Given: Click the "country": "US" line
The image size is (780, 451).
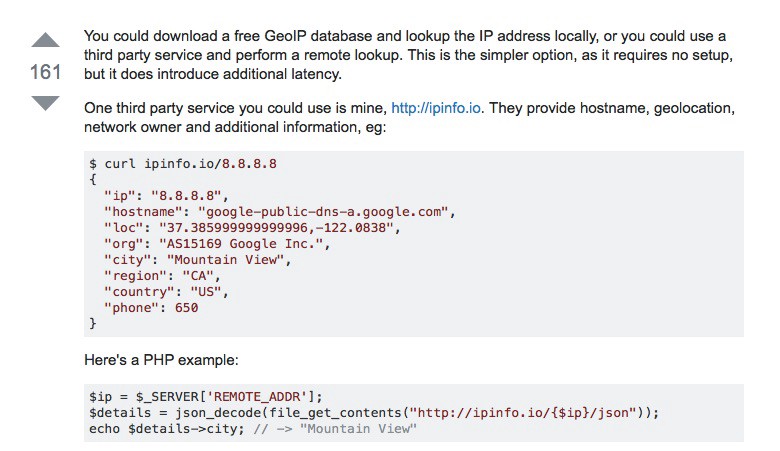Looking at the screenshot, I should point(166,291).
